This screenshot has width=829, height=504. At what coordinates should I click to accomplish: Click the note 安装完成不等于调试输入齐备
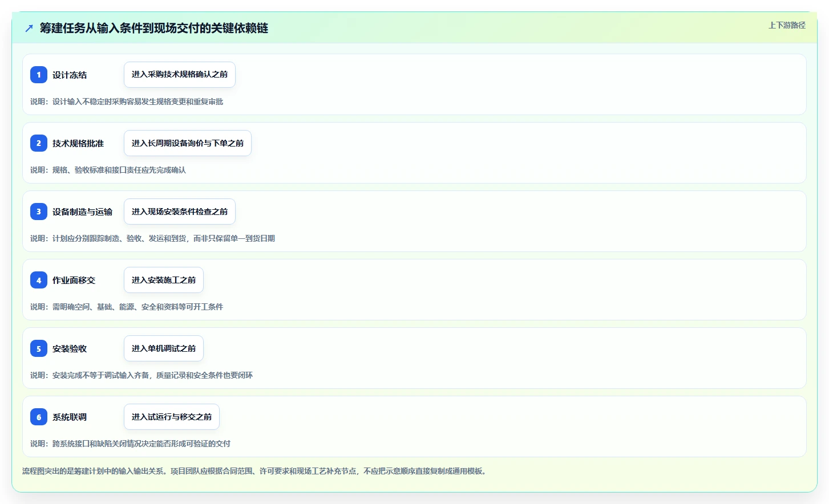pyautogui.click(x=141, y=375)
